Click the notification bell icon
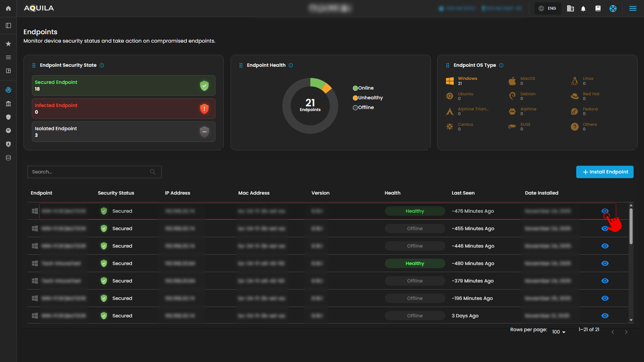This screenshot has height=362, width=644. click(583, 9)
